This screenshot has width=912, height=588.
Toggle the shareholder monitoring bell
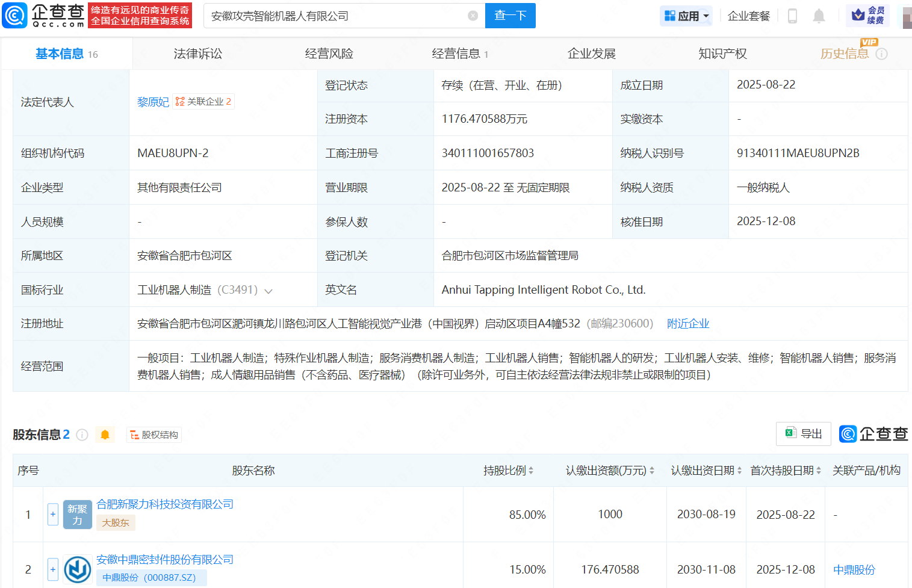pos(105,435)
